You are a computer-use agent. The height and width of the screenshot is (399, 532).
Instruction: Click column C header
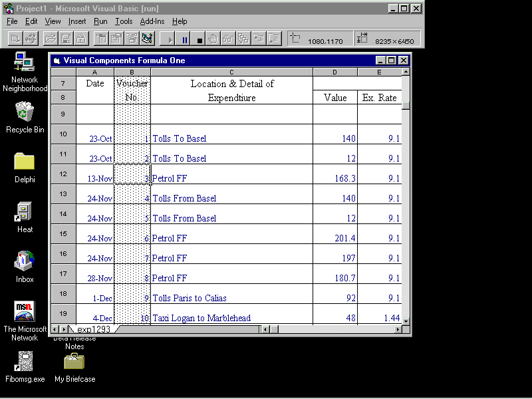[231, 72]
